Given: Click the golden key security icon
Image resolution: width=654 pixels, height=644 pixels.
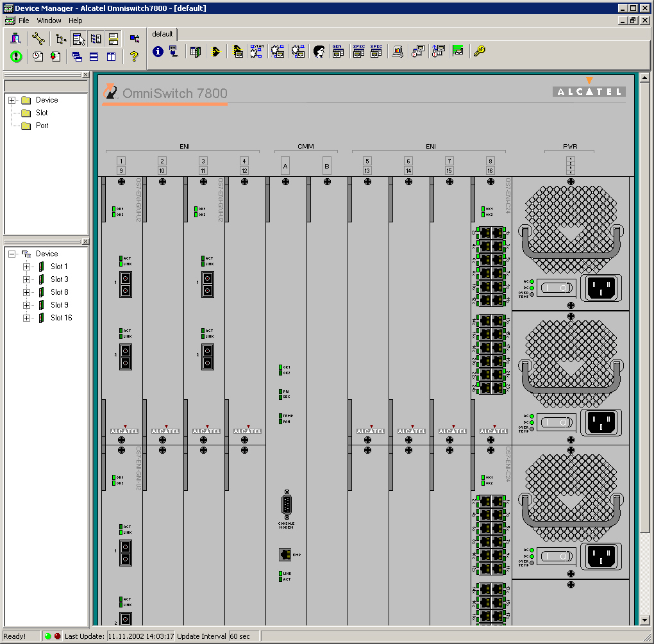Looking at the screenshot, I should (x=479, y=51).
